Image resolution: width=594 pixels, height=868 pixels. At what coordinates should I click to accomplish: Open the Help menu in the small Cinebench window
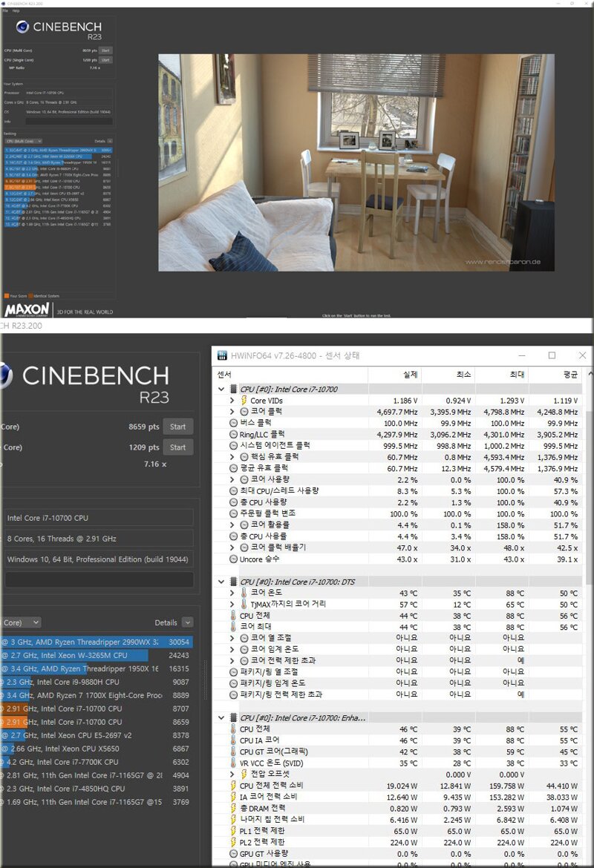(16, 10)
